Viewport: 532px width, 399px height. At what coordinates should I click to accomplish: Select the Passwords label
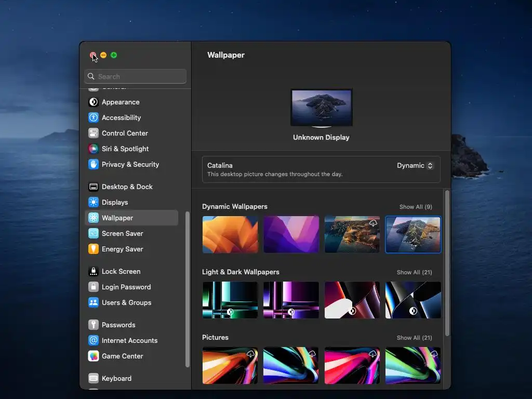coord(118,325)
